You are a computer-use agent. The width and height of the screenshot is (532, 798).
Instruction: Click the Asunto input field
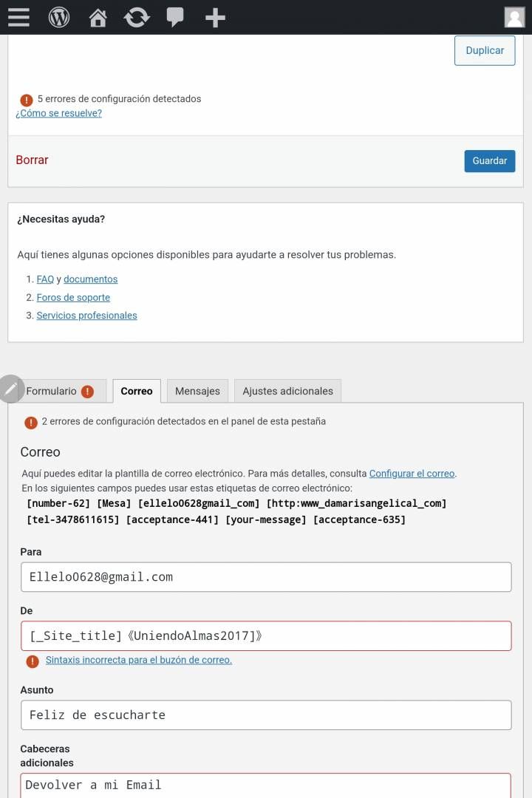[266, 715]
